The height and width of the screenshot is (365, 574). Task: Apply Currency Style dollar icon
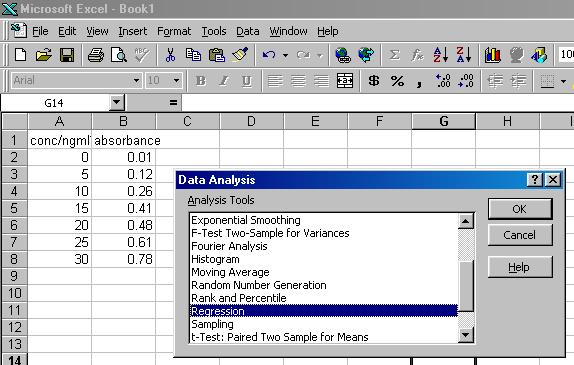(374, 81)
